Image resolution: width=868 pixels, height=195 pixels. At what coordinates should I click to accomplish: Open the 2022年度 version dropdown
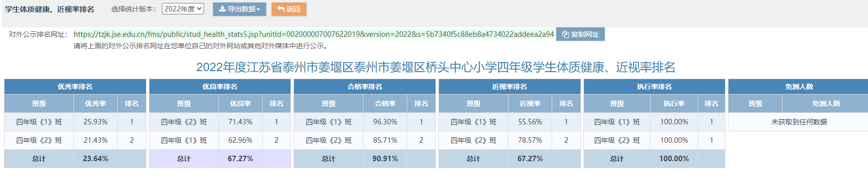coord(183,9)
